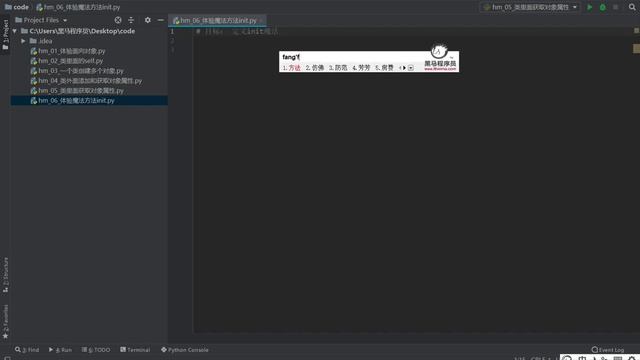The height and width of the screenshot is (360, 640).
Task: Go to next IME candidate page arrow
Action: pyautogui.click(x=404, y=68)
